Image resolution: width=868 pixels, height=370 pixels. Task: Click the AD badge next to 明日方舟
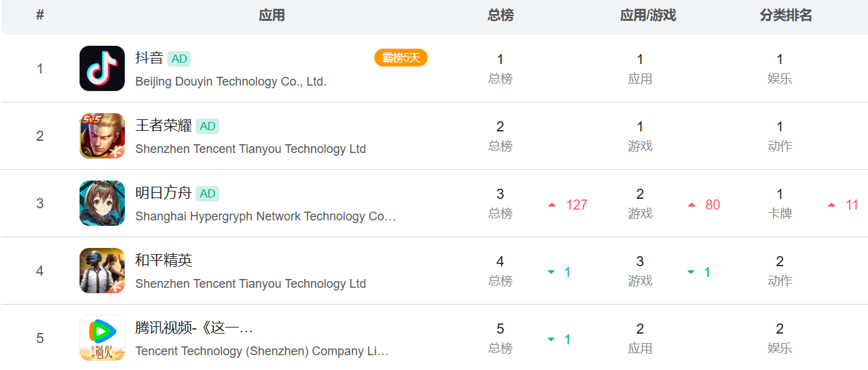click(x=208, y=193)
